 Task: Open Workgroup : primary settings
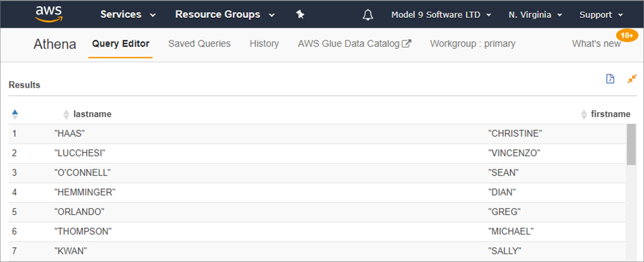(473, 43)
